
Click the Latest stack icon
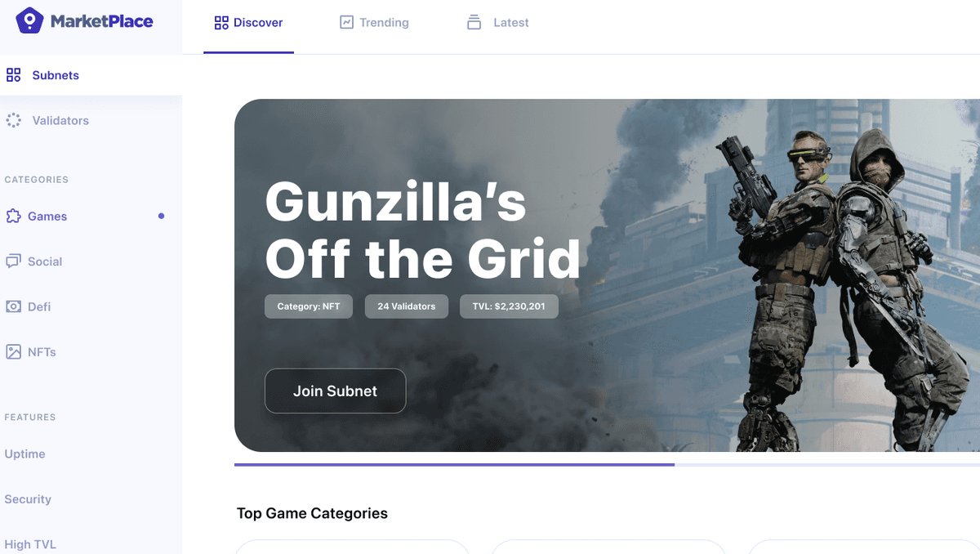point(474,22)
